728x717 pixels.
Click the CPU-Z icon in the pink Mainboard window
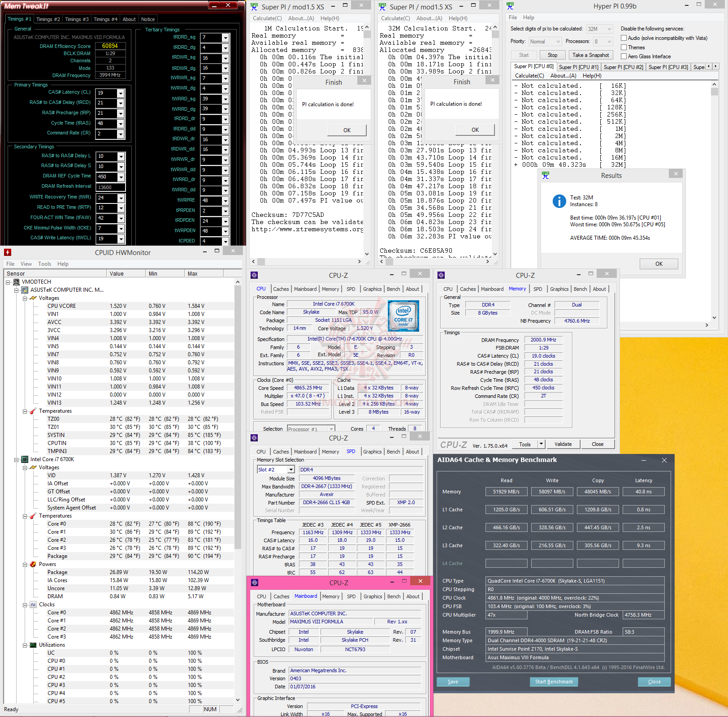pyautogui.click(x=255, y=583)
